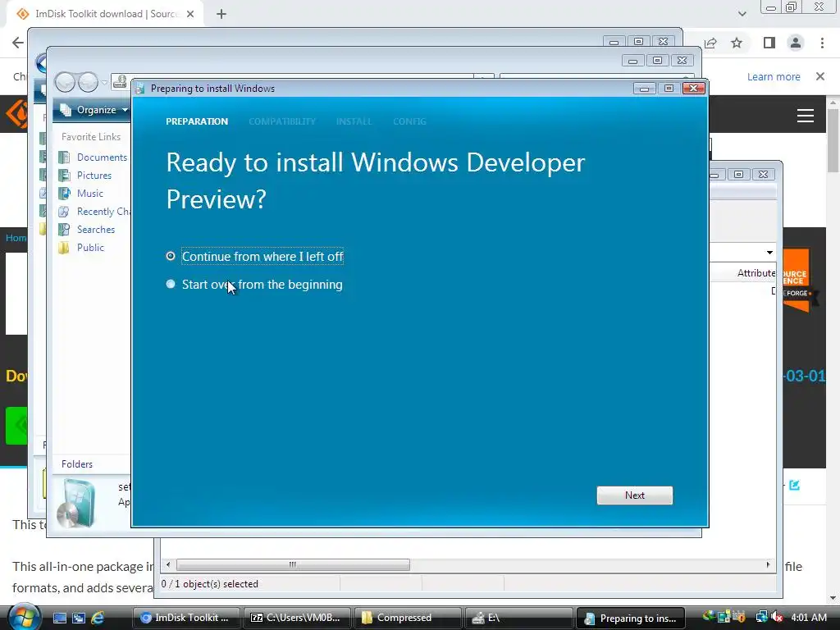Toggle Chrome side panel icon
The image size is (840, 630).
coord(769,43)
